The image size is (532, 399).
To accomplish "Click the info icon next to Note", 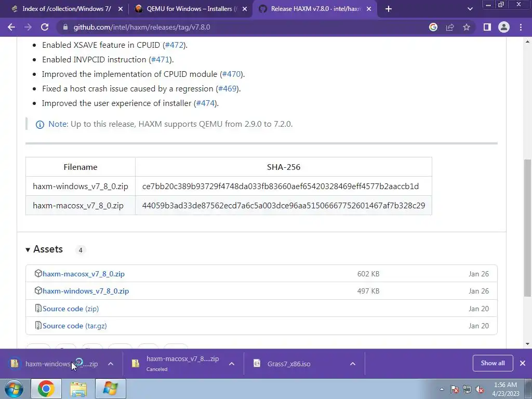I will pos(39,125).
